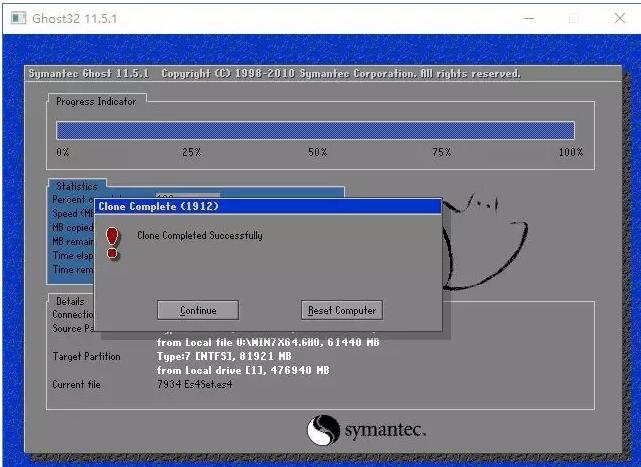
Task: Click the 7934 Es4Set.es4 file name
Action: tap(195, 384)
